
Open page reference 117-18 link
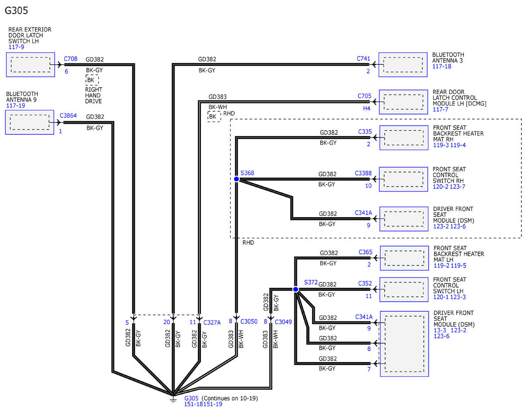[x=442, y=67]
